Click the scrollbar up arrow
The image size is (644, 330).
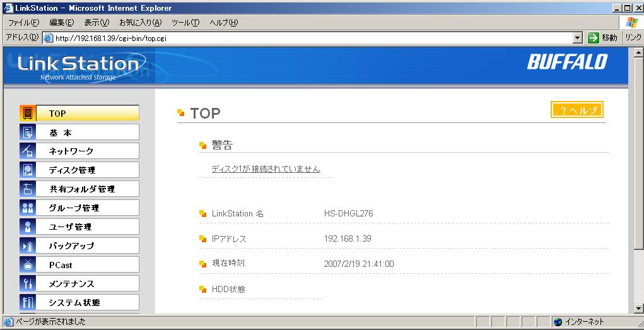[x=639, y=52]
